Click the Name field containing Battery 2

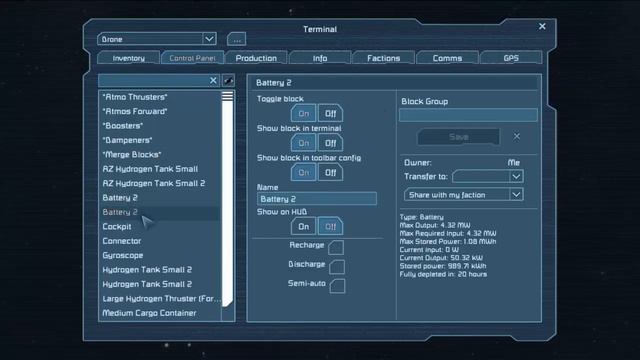click(317, 199)
